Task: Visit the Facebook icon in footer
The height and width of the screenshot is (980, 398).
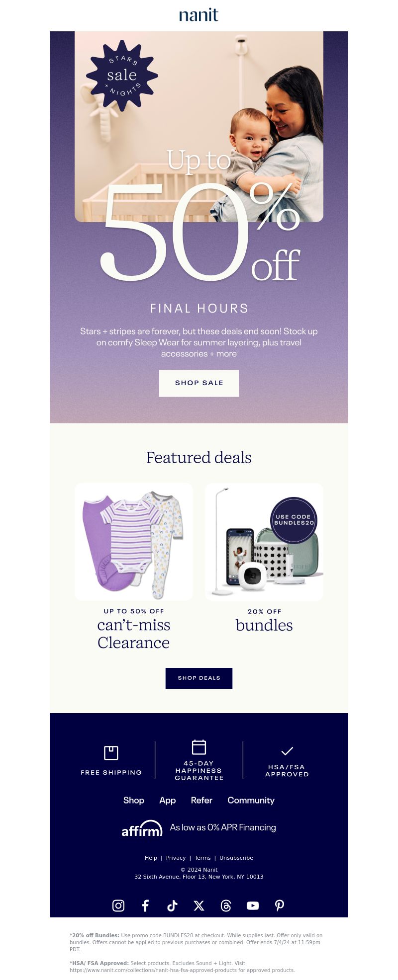Action: [145, 905]
